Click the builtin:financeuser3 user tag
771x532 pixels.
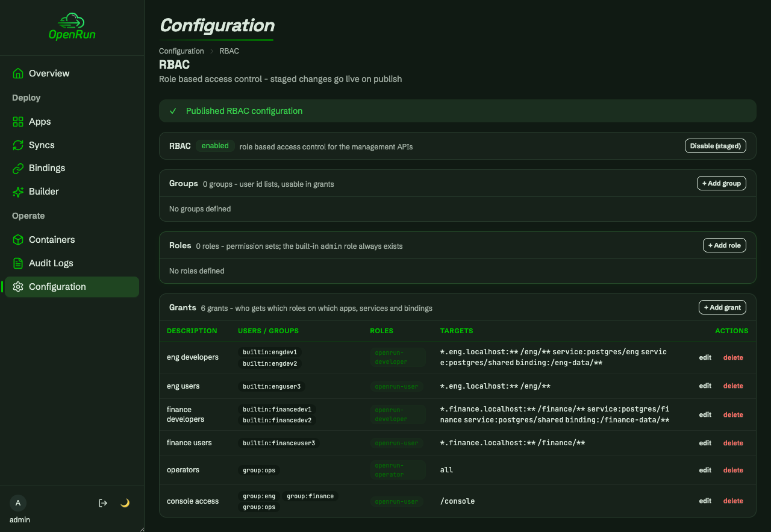tap(279, 443)
